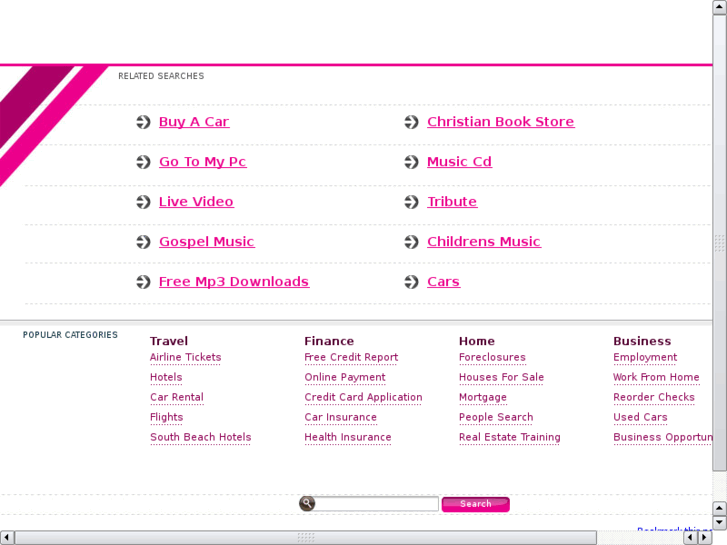Click the horizontal scrollbar left arrow

pyautogui.click(x=7, y=538)
